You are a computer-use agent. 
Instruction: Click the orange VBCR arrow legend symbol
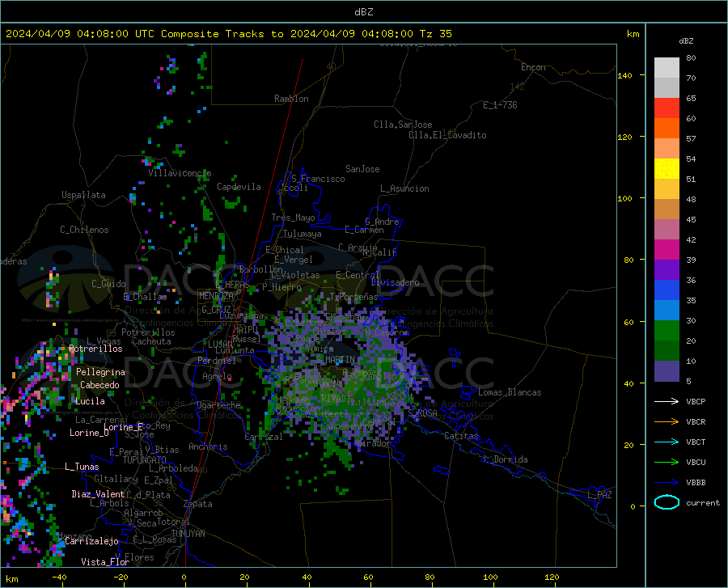coord(667,421)
